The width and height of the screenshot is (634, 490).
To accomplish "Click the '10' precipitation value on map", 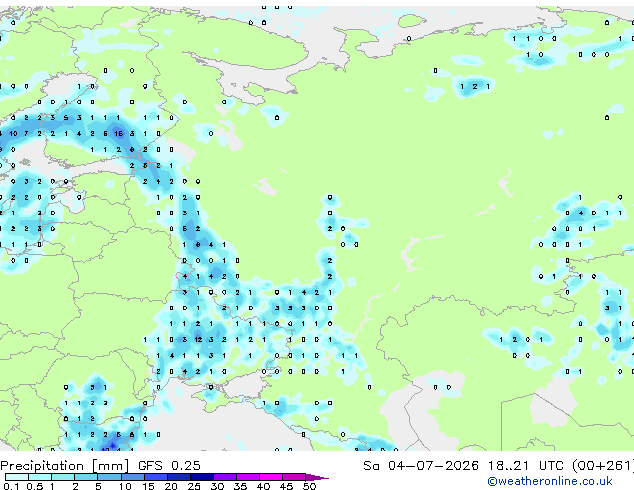I will coord(13,133).
